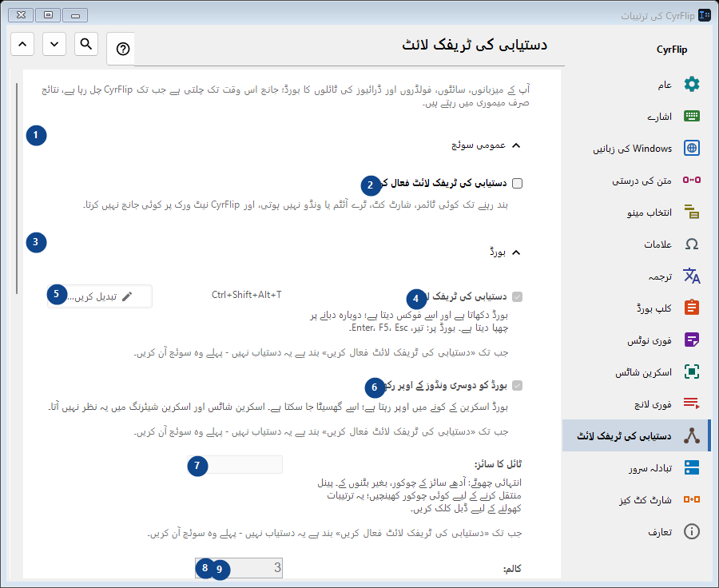
Task: Open the عام settings page
Action: click(635, 85)
